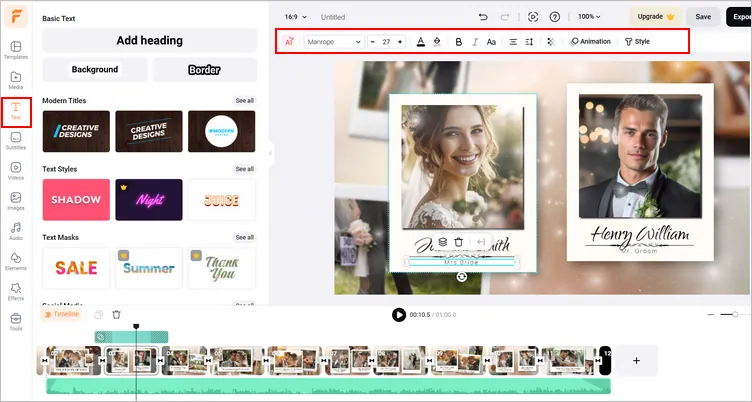
Task: Click the font size value 27
Action: pos(386,42)
